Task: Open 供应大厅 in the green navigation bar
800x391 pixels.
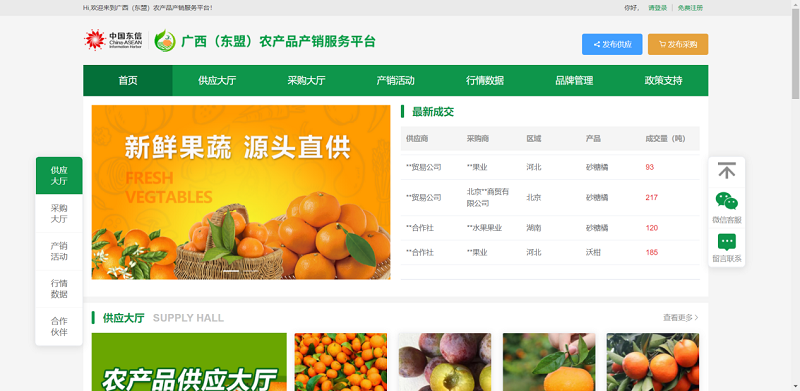Action: click(x=217, y=81)
